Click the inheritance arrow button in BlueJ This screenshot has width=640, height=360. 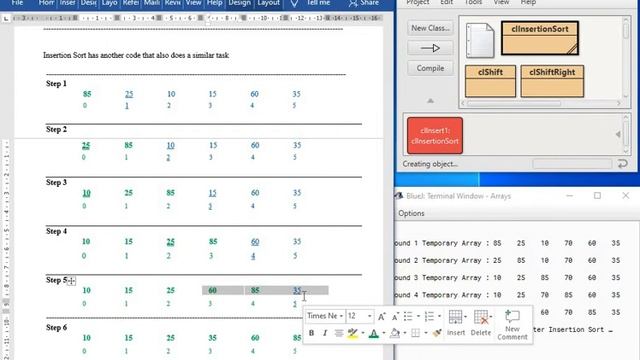click(430, 48)
